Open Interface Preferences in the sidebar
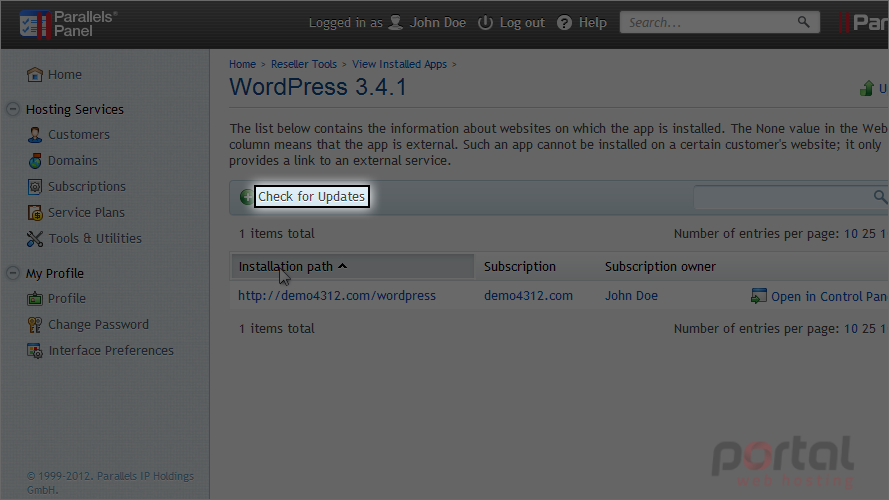This screenshot has height=500, width=889. 111,350
